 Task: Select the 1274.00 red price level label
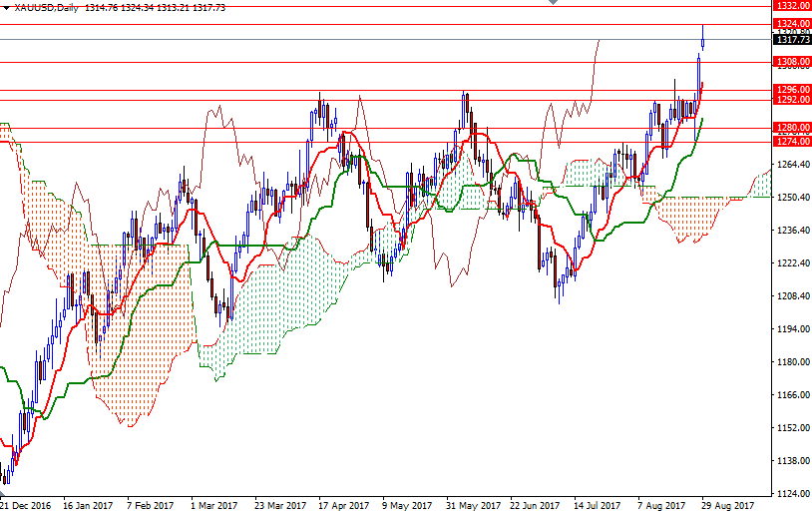pos(791,142)
